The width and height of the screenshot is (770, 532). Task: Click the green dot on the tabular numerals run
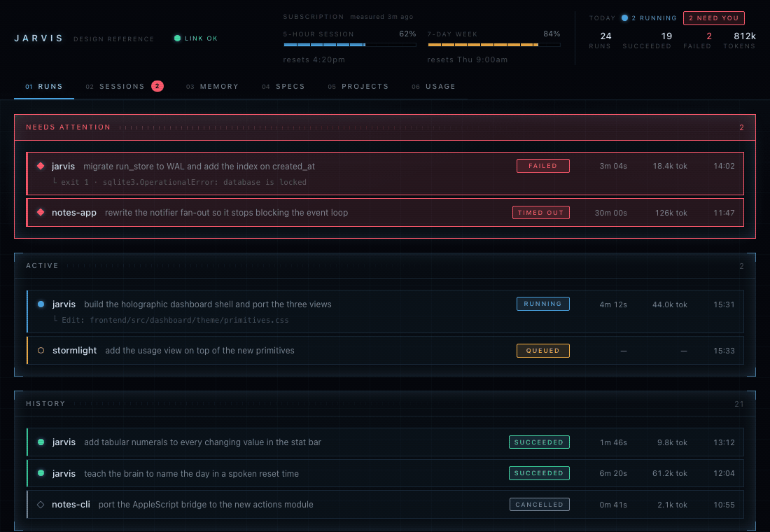point(41,442)
